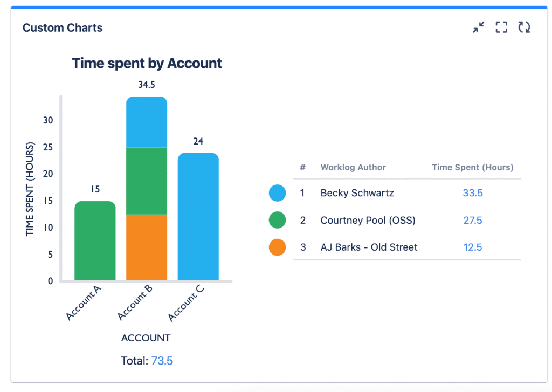Image resolution: width=552 pixels, height=392 pixels.
Task: Open the 12.5 hours link
Action: [x=472, y=247]
